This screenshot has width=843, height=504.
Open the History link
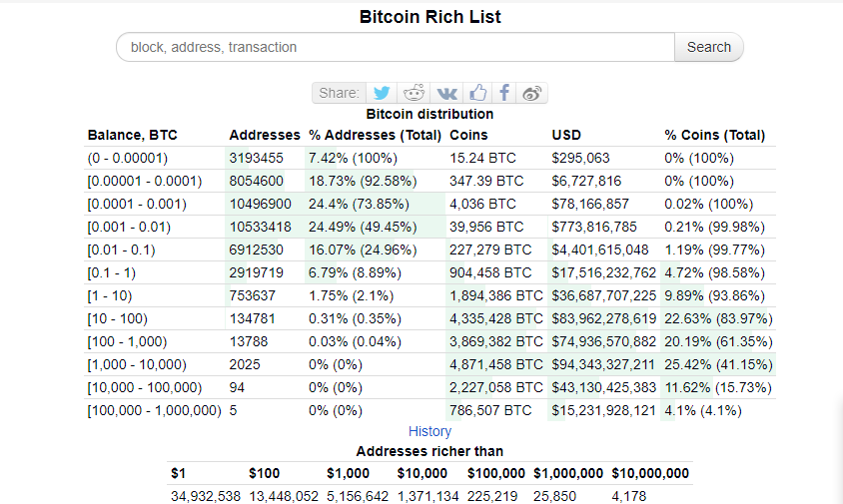coord(429,431)
